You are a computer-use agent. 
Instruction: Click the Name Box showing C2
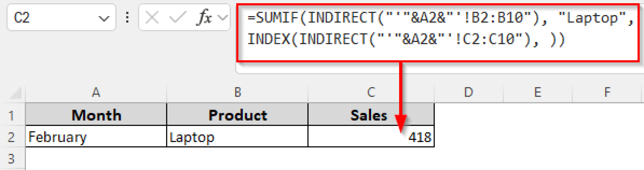tap(61, 18)
